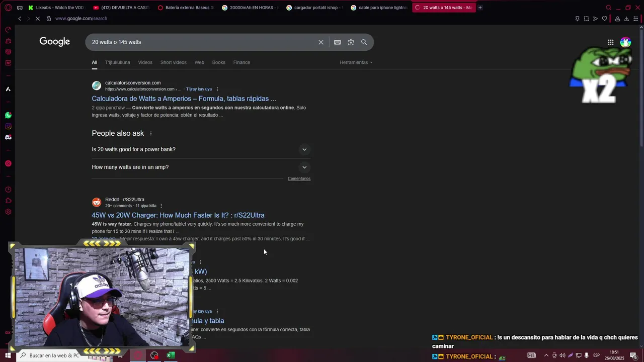Open the Herramientas tools dropdown

(356, 62)
